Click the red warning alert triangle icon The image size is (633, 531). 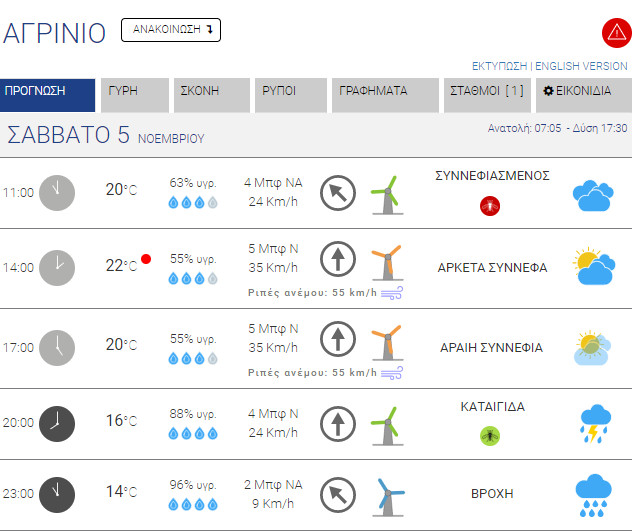[614, 32]
